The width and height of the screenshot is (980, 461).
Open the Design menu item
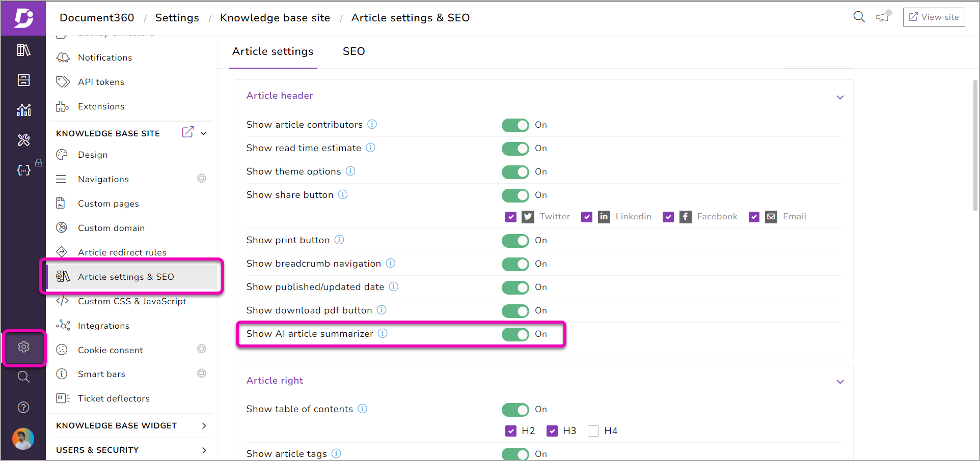click(x=93, y=155)
